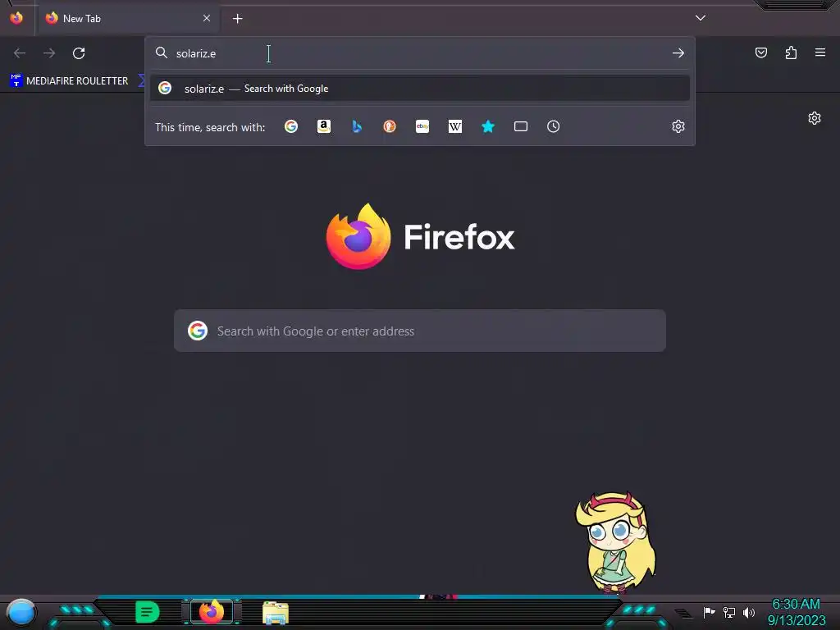Reload the current page
Screen dimensions: 840x630
[x=79, y=53]
